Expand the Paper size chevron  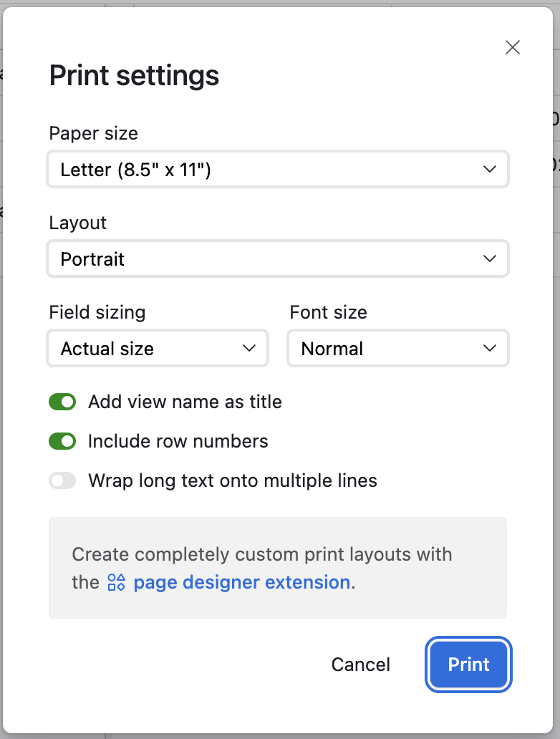(x=489, y=169)
